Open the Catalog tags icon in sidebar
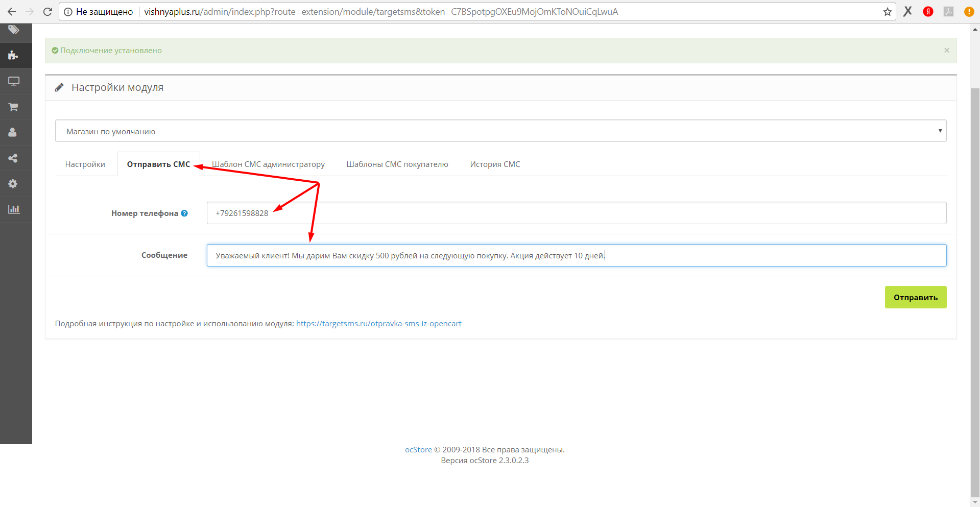Screen dimensions: 980x507 14,30
